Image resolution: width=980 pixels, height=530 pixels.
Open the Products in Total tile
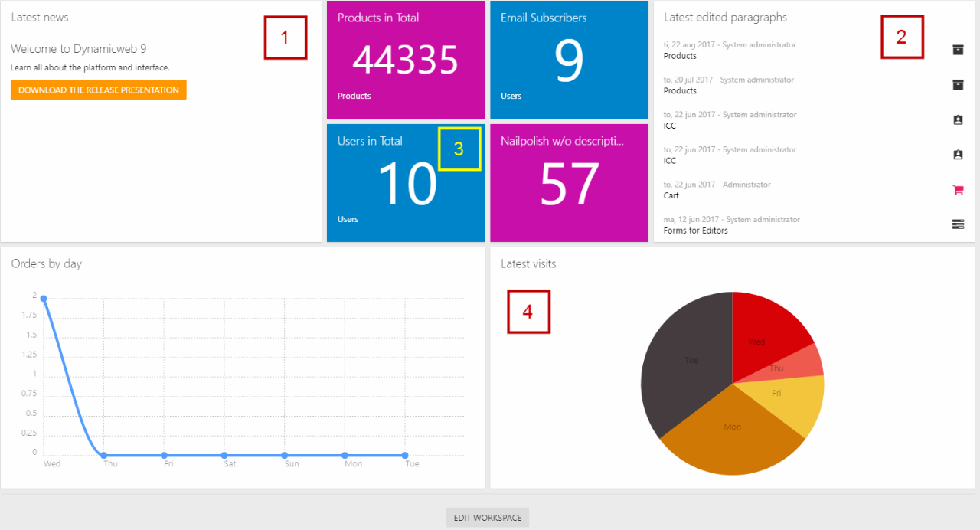coord(406,60)
